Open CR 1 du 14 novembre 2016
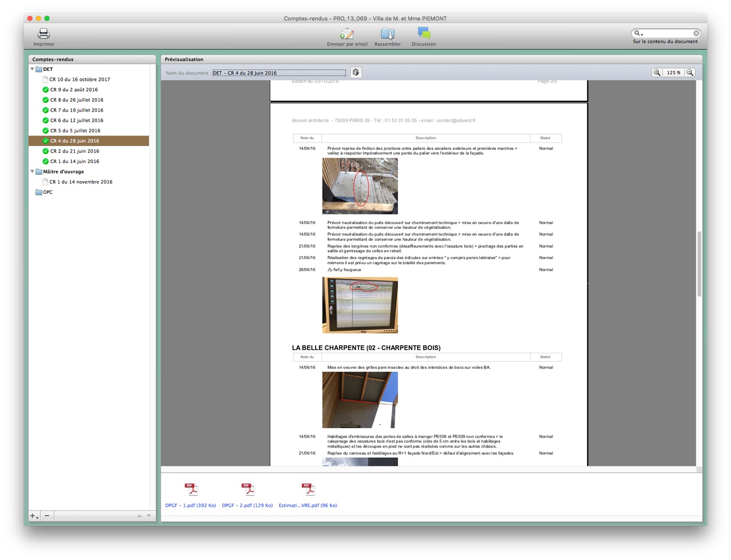Viewport: 731px width, 560px height. 81,182
